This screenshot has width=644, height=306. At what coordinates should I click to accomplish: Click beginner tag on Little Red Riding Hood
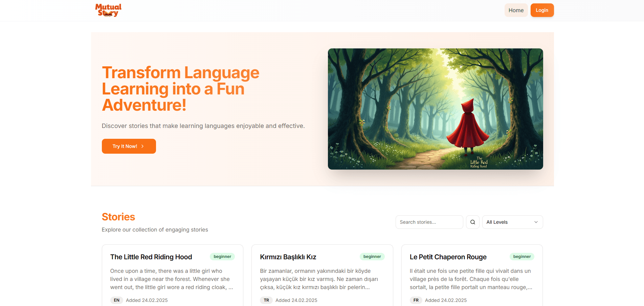click(222, 257)
